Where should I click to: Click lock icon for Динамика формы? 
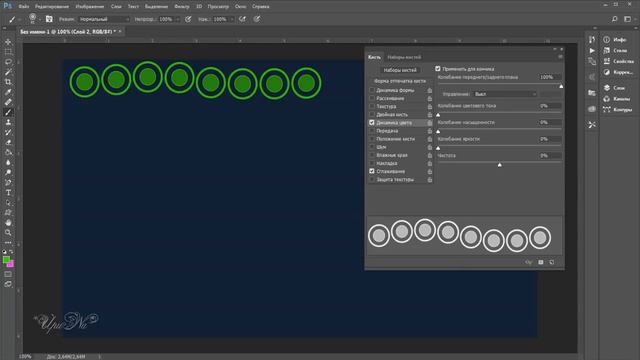429,90
